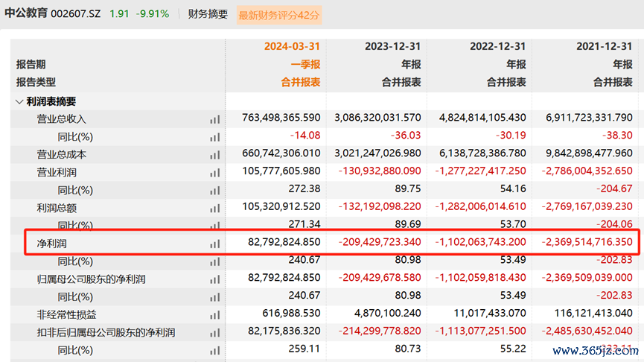
Task: Click non-recurring value 616,988.530
Action: tap(291, 313)
